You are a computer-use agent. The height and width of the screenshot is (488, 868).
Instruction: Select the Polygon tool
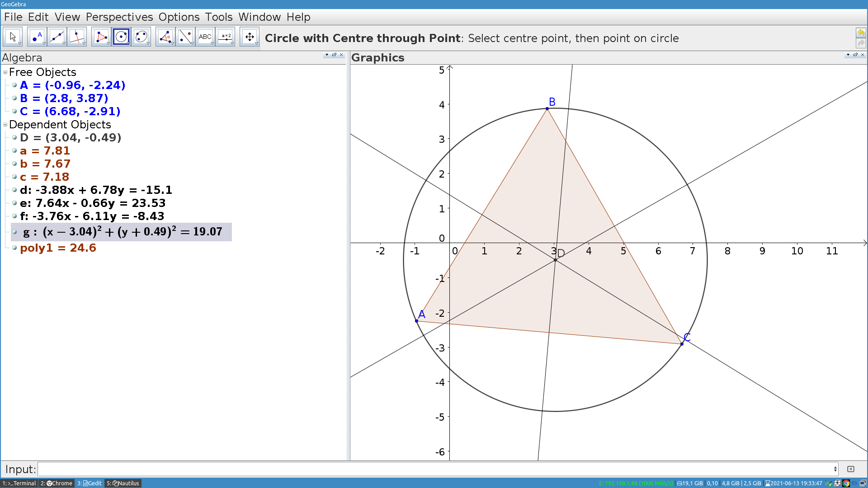(x=100, y=36)
